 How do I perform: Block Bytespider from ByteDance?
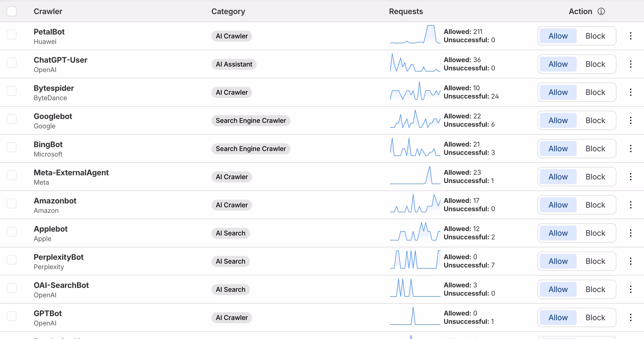point(595,92)
